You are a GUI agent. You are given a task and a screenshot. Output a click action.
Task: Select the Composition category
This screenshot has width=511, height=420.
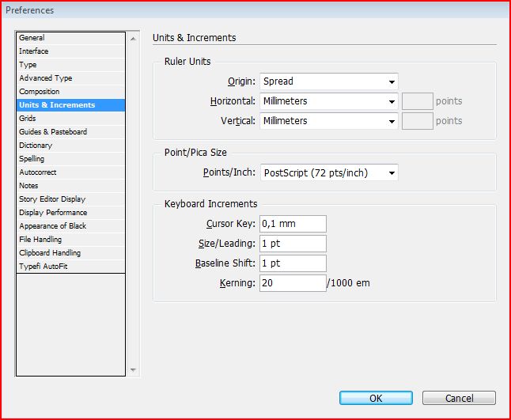[70, 92]
